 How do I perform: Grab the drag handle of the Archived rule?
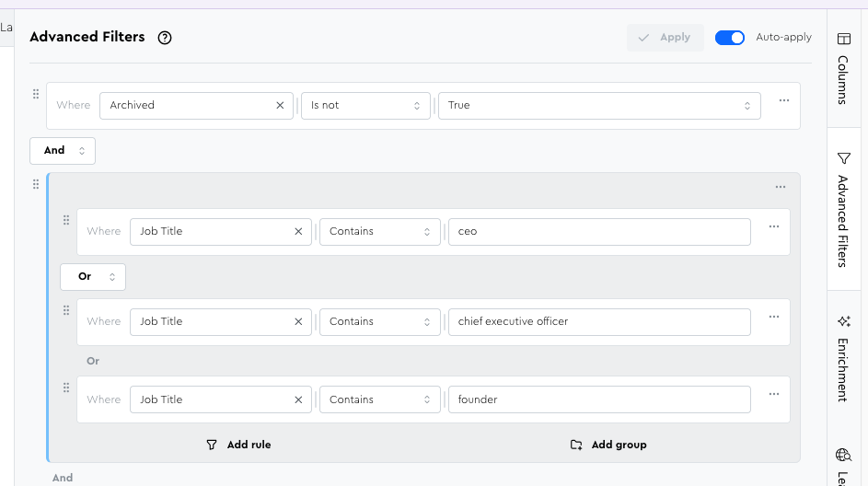pos(36,95)
